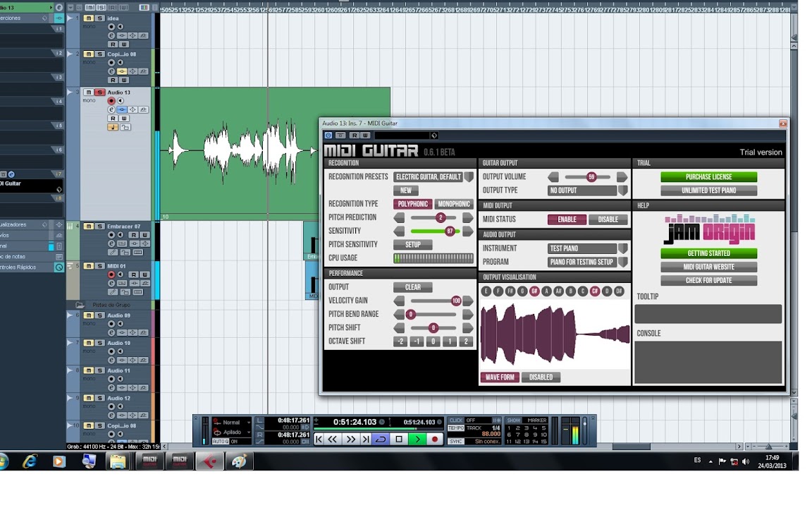Toggle the transport Cycle loop button
Viewport: 812px width, 508px height.
coord(381,439)
